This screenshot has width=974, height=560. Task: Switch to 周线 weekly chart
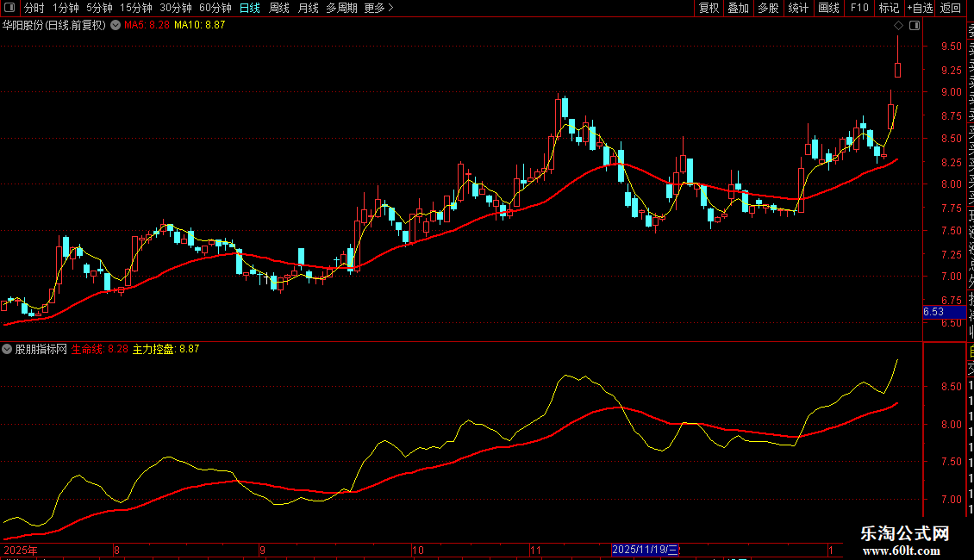pyautogui.click(x=279, y=8)
